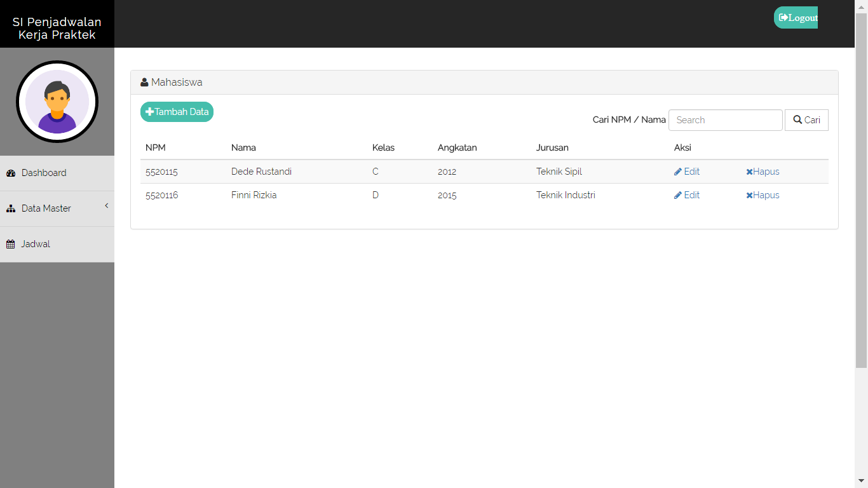
Task: Focus the Cari NPM / Nama search field
Action: [x=725, y=120]
